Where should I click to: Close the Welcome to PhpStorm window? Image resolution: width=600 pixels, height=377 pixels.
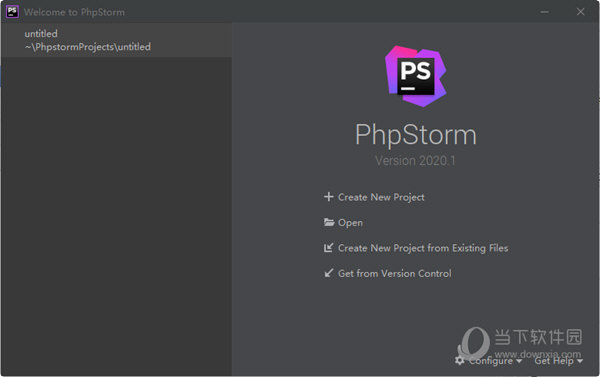pyautogui.click(x=580, y=12)
